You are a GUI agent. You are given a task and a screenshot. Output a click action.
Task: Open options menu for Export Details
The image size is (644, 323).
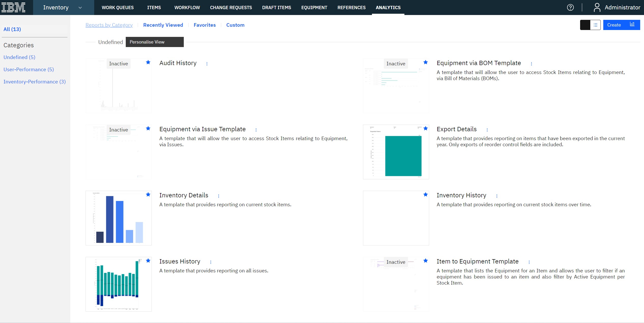487,130
